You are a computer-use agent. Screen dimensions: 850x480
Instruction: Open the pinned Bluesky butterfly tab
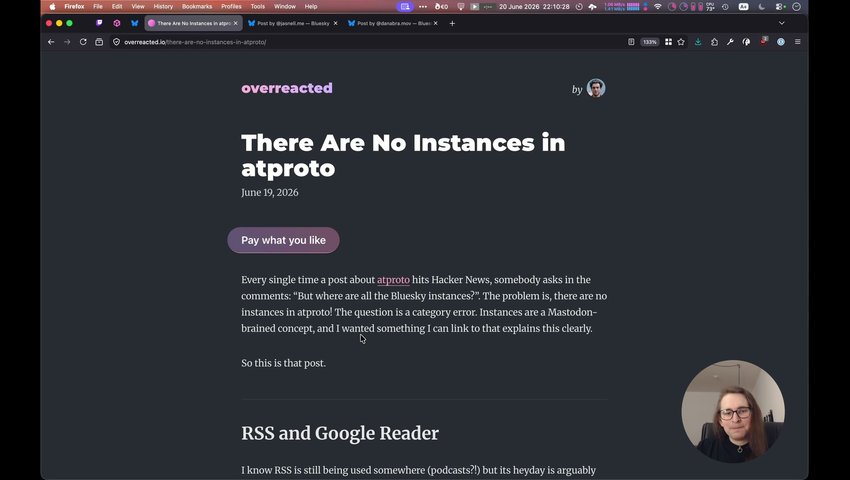tap(134, 23)
